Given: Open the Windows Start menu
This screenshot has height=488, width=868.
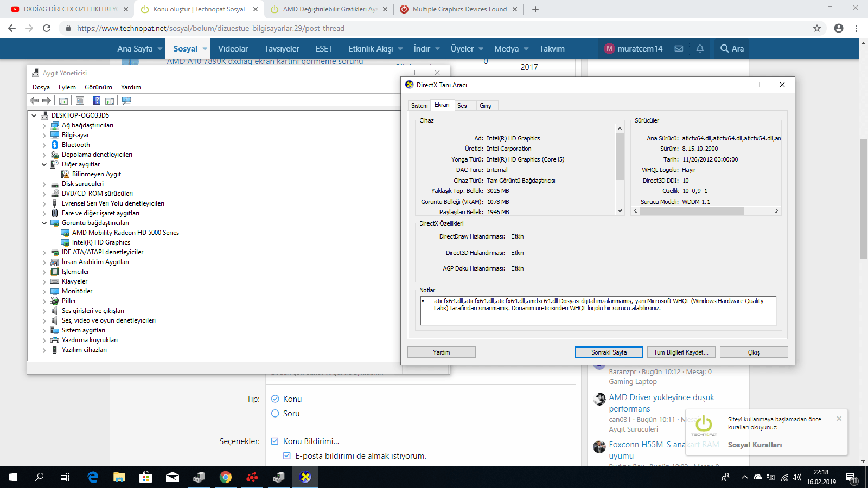Looking at the screenshot, I should click(x=13, y=477).
